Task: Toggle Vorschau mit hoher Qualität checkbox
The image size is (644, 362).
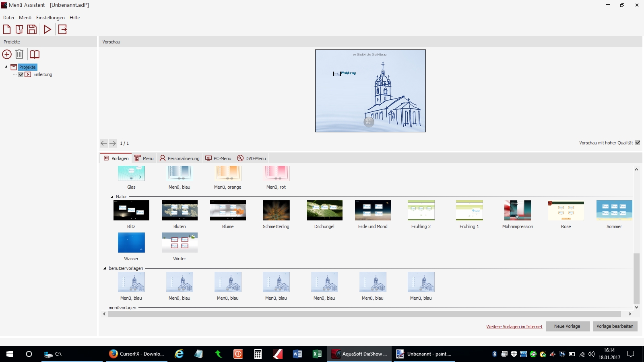Action: pyautogui.click(x=637, y=143)
